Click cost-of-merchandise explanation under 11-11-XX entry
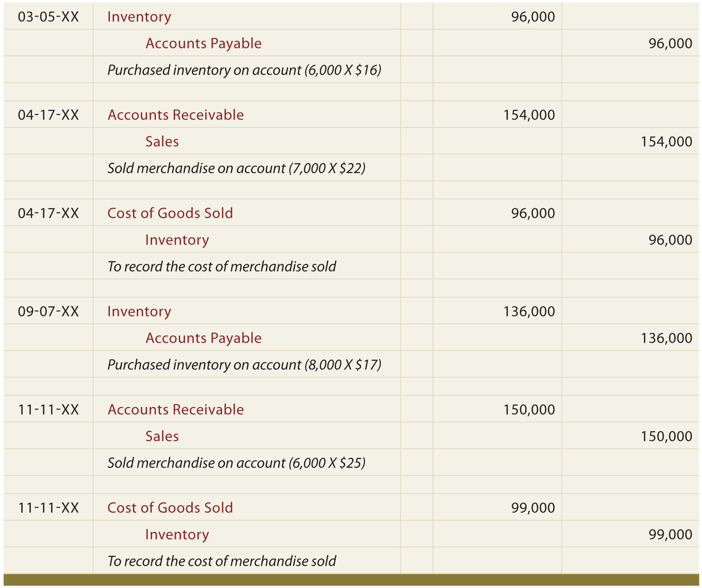 [x=222, y=561]
